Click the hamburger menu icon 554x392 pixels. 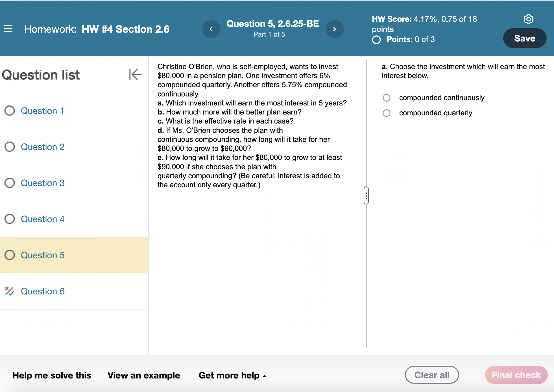pyautogui.click(x=8, y=29)
